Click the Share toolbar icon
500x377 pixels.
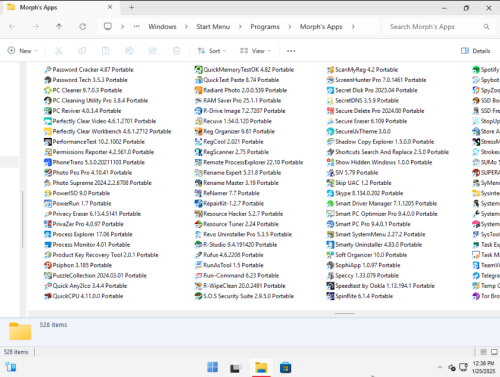pyautogui.click(x=153, y=51)
